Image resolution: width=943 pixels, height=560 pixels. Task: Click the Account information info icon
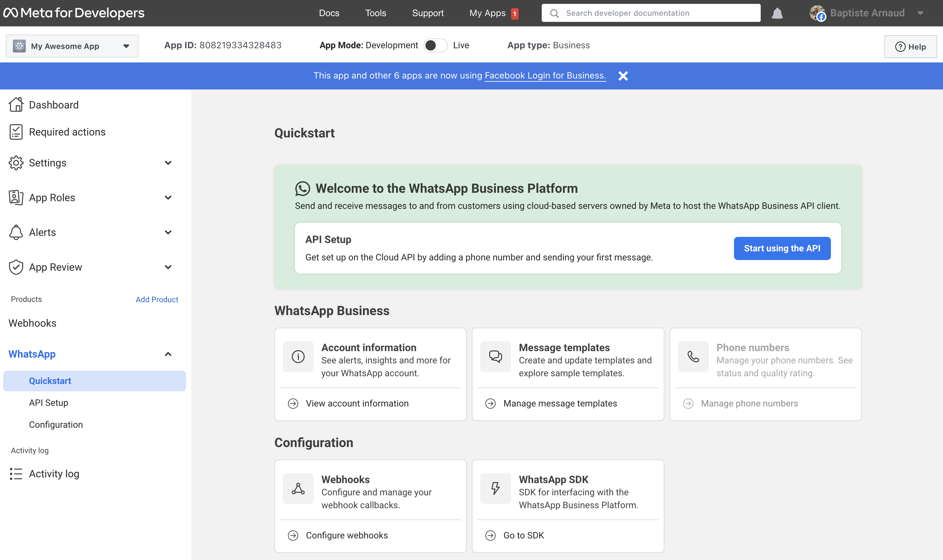298,357
